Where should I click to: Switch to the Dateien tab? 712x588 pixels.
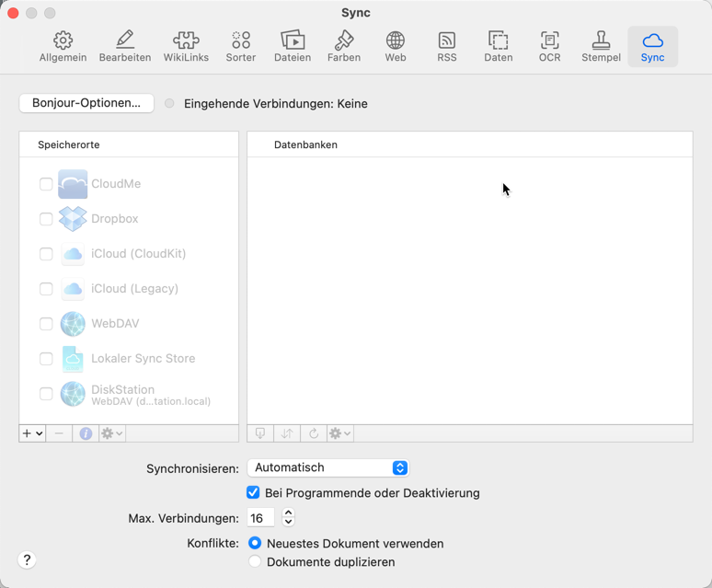pos(293,46)
